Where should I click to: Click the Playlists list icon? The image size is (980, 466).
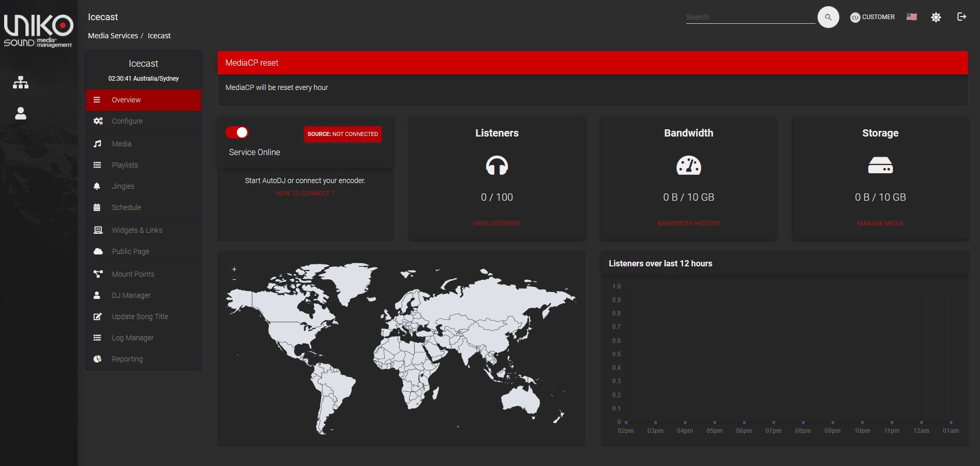click(x=97, y=165)
